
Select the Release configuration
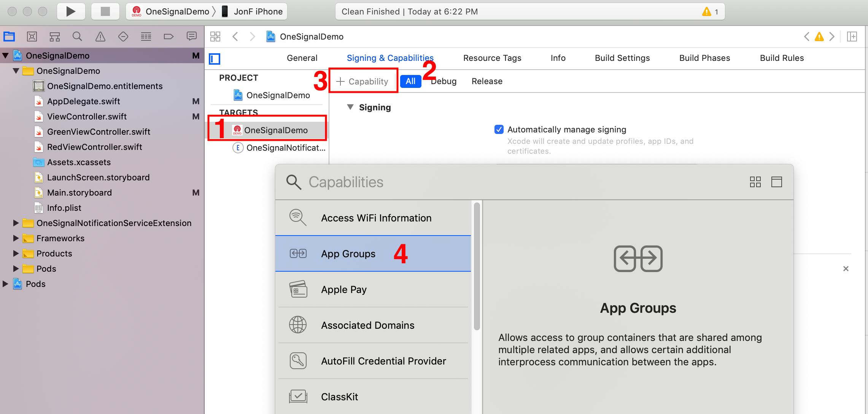click(487, 81)
